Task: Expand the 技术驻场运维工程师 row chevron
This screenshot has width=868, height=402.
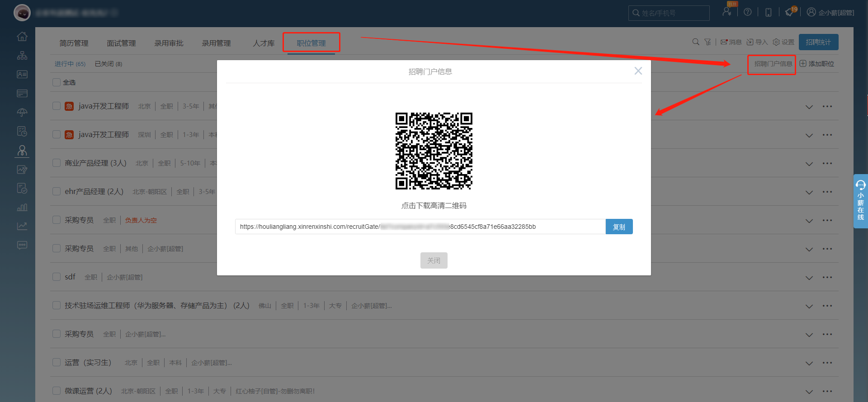Action: (809, 306)
